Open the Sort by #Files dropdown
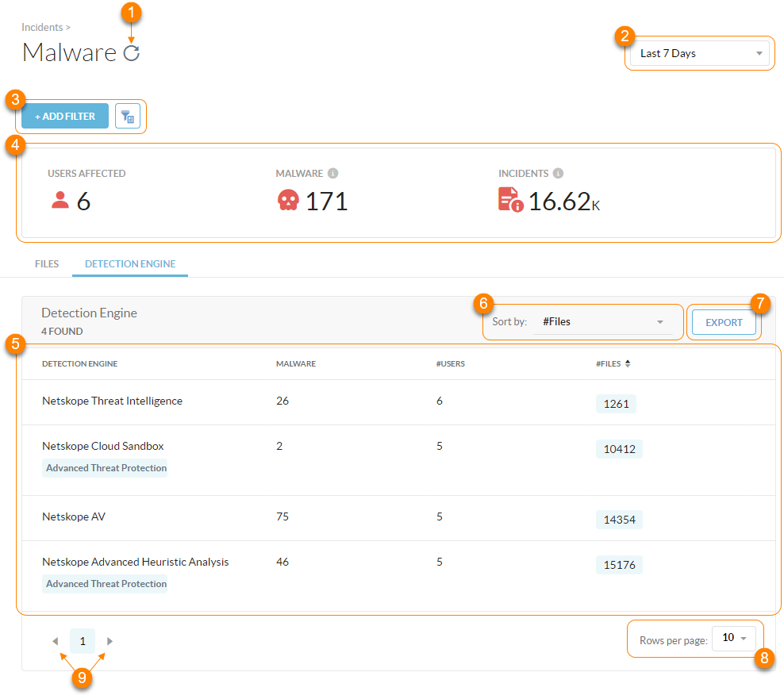This screenshot has height=695, width=784. click(x=602, y=322)
